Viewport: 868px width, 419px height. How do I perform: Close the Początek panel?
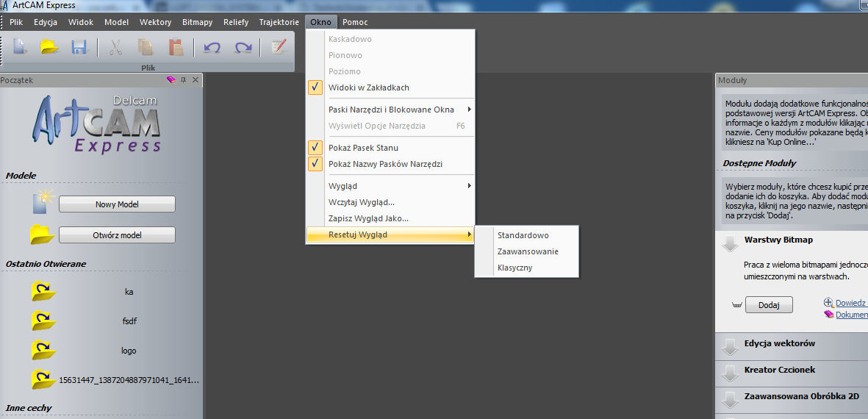(195, 80)
